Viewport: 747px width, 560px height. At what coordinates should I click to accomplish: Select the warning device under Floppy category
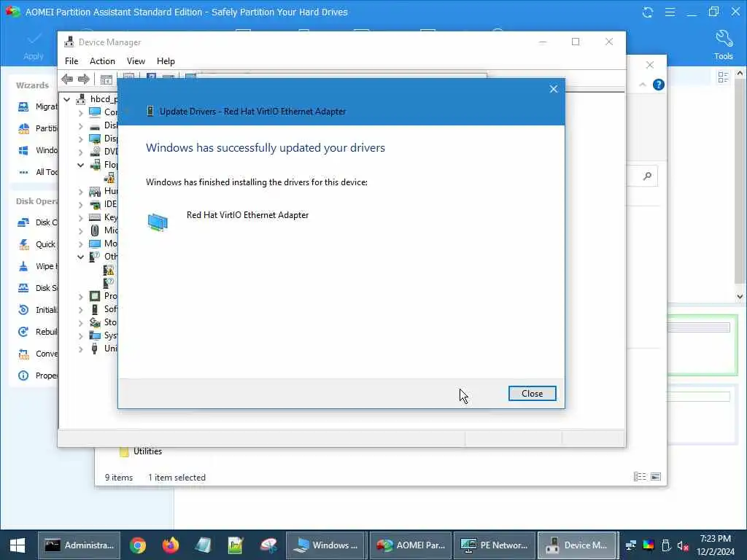(x=109, y=178)
